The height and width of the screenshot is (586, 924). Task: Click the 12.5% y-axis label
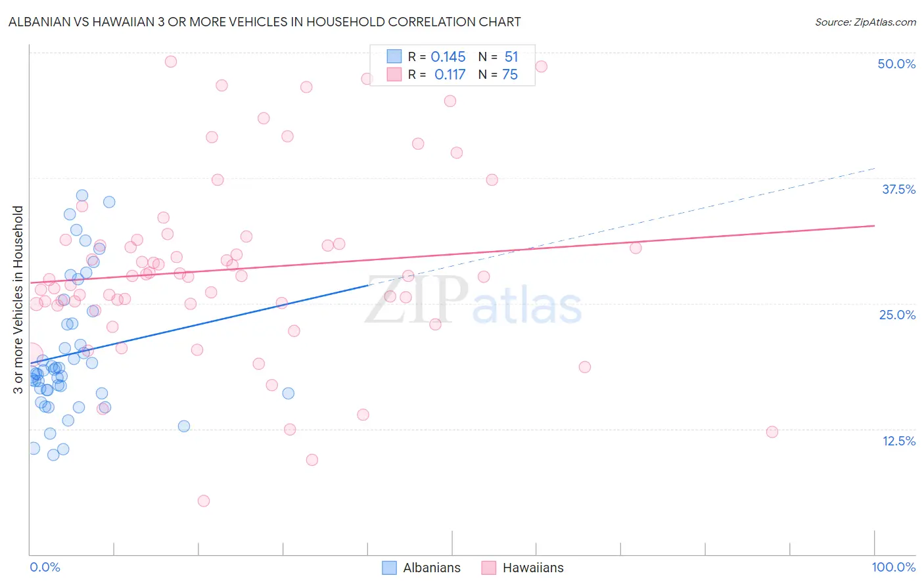(x=898, y=441)
